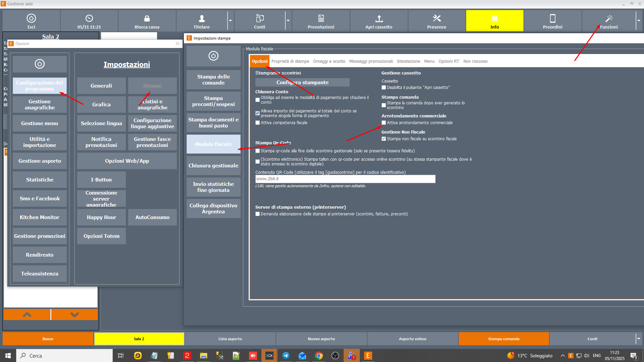The height and width of the screenshot is (362, 644).
Task: Click the Apri cassetto icon
Action: 379,18
